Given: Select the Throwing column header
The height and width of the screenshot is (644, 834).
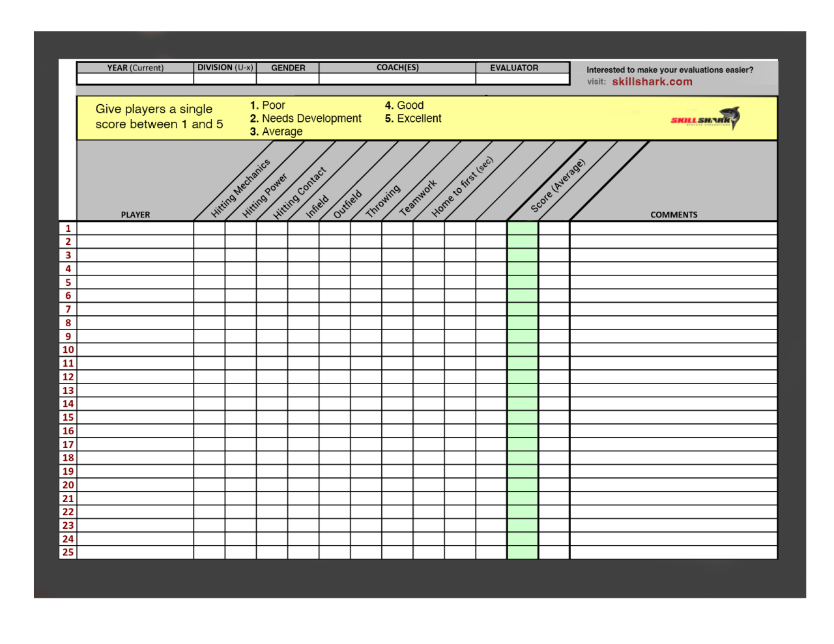Looking at the screenshot, I should (383, 201).
